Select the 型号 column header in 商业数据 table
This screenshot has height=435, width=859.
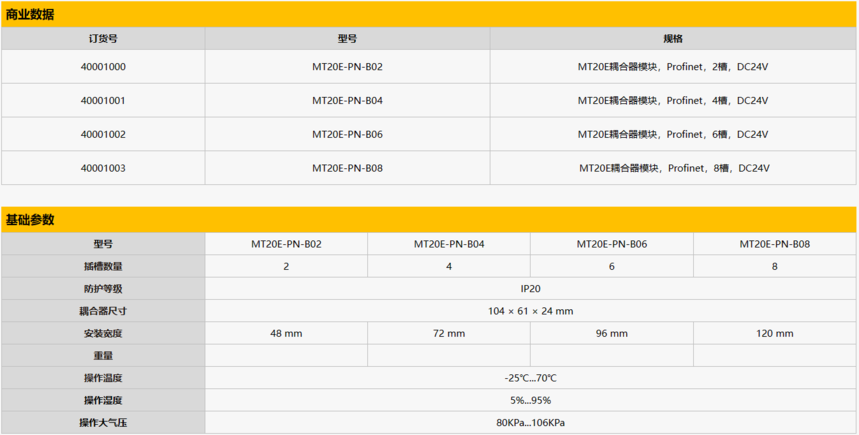coord(347,38)
